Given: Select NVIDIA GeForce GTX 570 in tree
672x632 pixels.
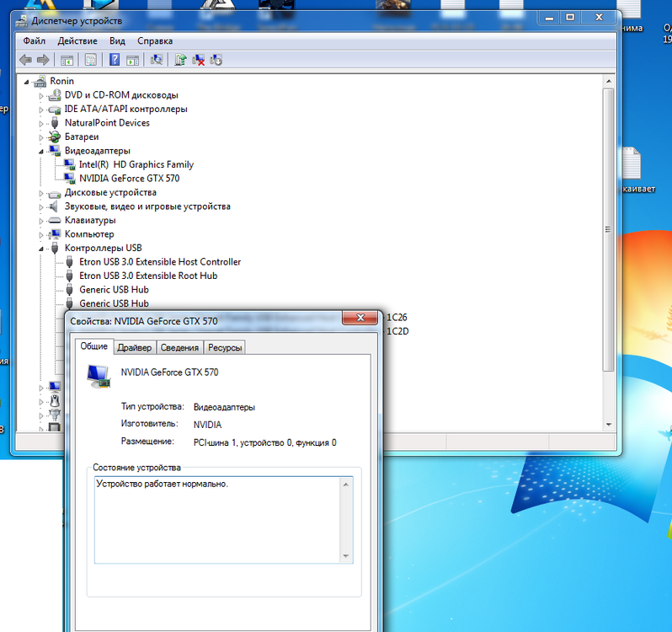Looking at the screenshot, I should pos(129,179).
